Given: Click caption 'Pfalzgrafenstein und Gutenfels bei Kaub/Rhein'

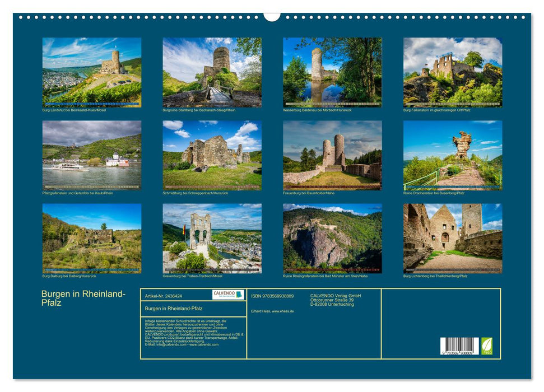Looking at the screenshot, I should 78,193.
